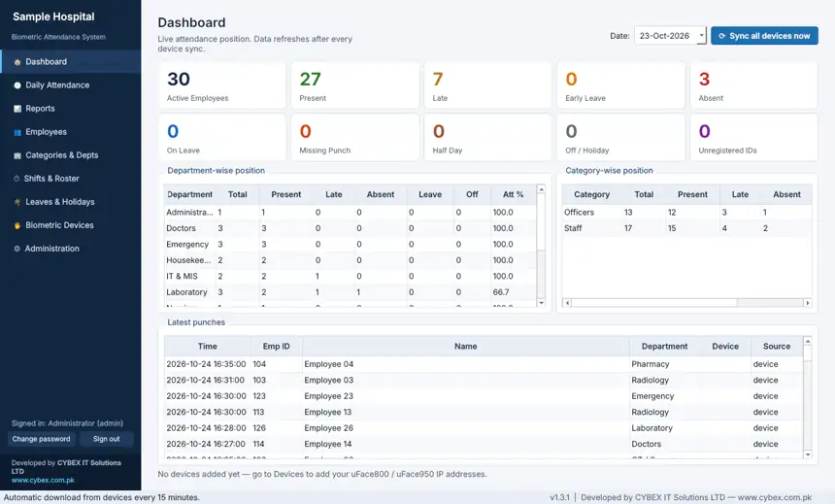Click category table scroll-left arrow

coord(567,303)
